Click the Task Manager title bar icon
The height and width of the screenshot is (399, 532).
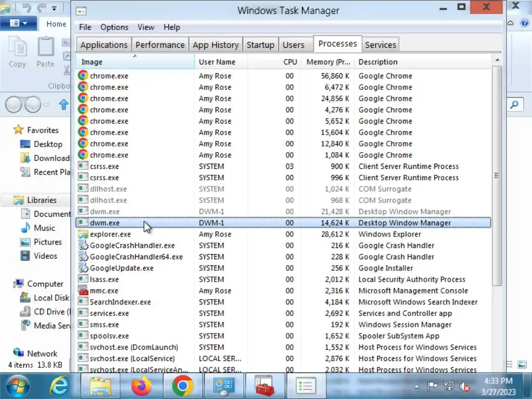pos(81,11)
